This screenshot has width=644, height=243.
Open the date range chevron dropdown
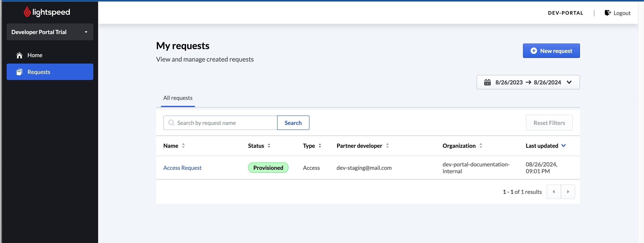(569, 82)
